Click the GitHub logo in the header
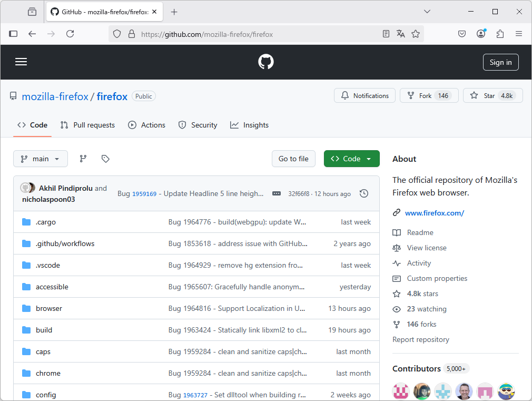Image resolution: width=532 pixels, height=401 pixels. 265,62
